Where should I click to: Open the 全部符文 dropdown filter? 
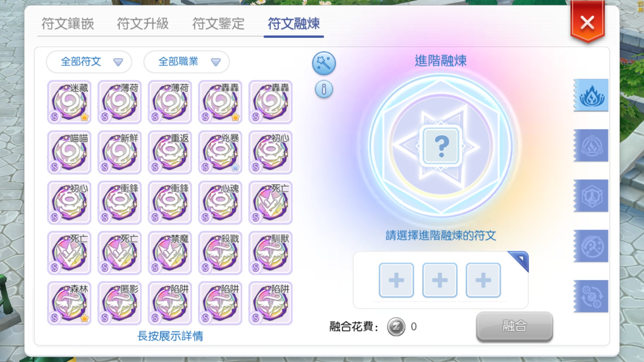(89, 62)
